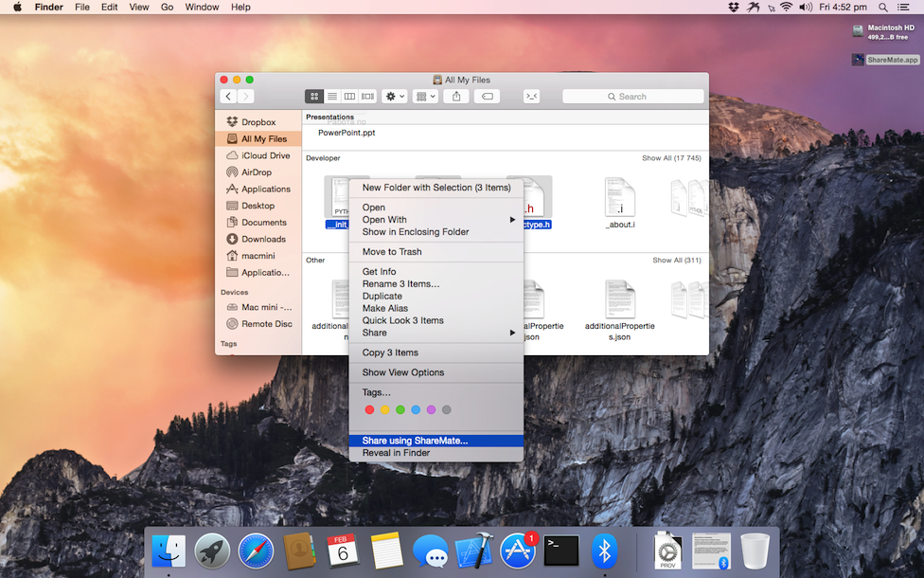Choose New Folder with Selection (3 Items)
The image size is (924, 578).
click(x=436, y=188)
